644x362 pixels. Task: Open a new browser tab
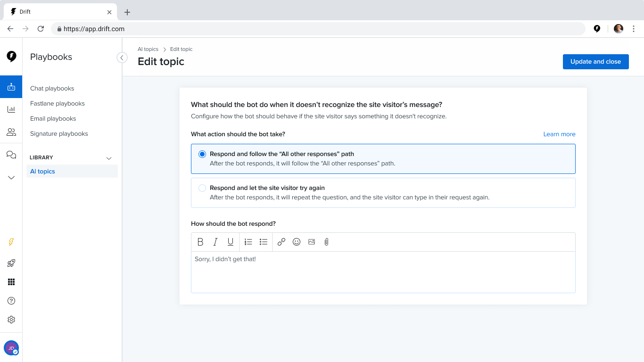127,12
